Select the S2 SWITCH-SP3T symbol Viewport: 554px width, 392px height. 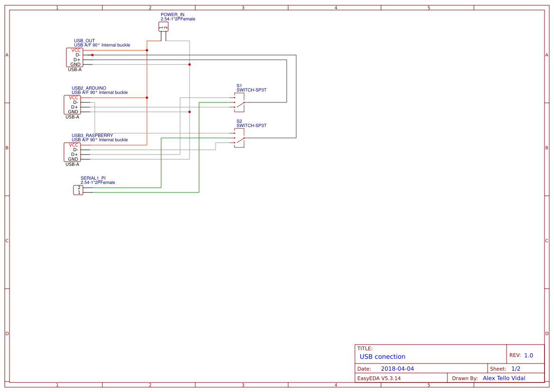[239, 137]
